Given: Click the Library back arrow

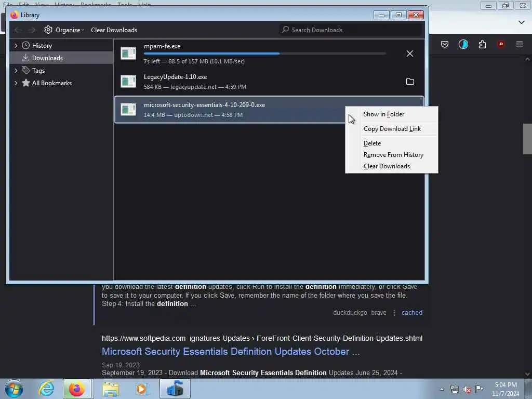Looking at the screenshot, I should point(18,30).
